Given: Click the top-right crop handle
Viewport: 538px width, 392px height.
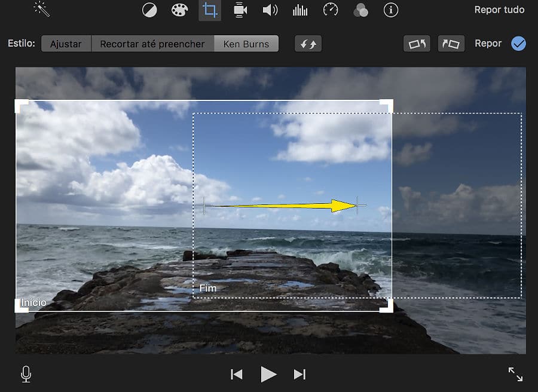Looking at the screenshot, I should tap(387, 106).
